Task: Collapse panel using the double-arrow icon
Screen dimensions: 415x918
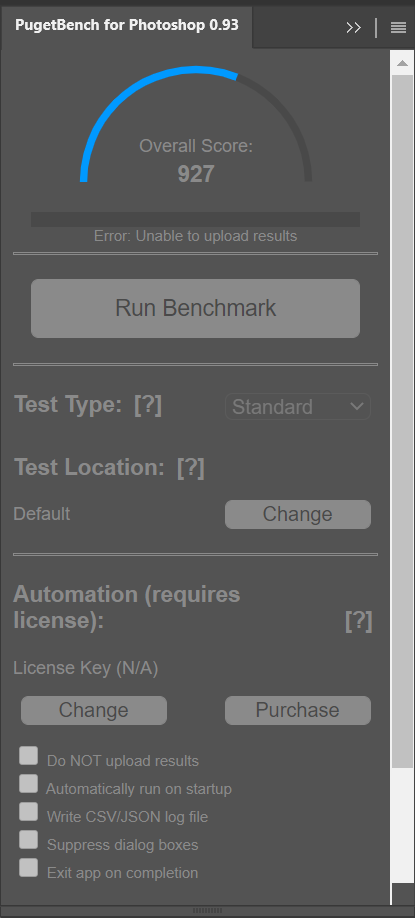Action: [x=353, y=28]
